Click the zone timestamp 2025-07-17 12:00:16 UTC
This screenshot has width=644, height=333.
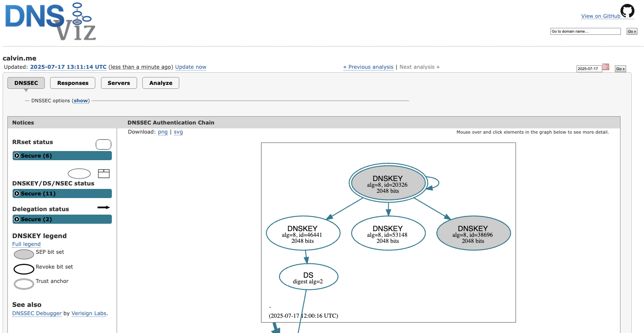[x=304, y=316]
